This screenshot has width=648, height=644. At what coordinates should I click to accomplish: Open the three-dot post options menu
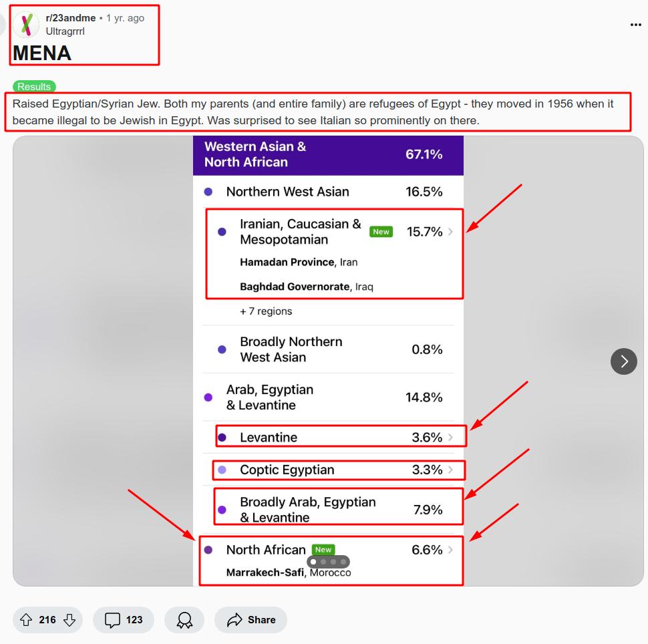[635, 25]
